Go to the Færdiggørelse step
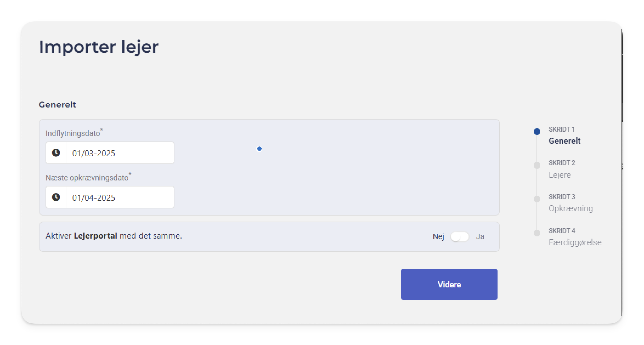 coord(575,242)
